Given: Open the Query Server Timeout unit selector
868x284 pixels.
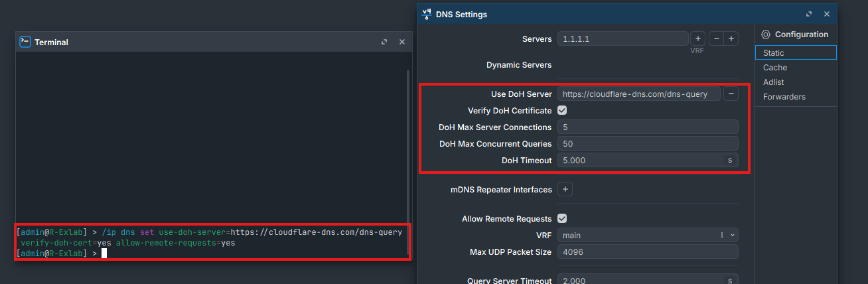Looking at the screenshot, I should [730, 280].
